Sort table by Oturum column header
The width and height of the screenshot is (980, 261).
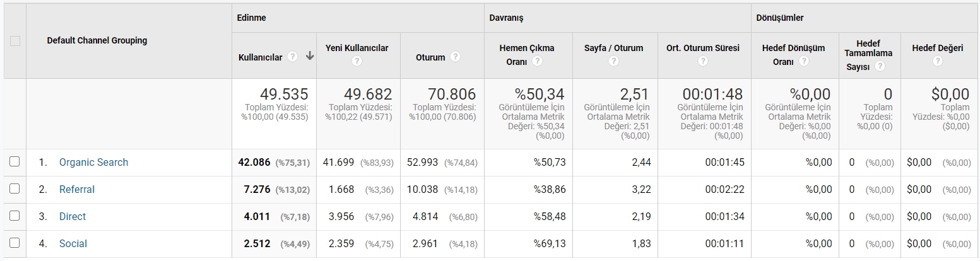pyautogui.click(x=430, y=57)
